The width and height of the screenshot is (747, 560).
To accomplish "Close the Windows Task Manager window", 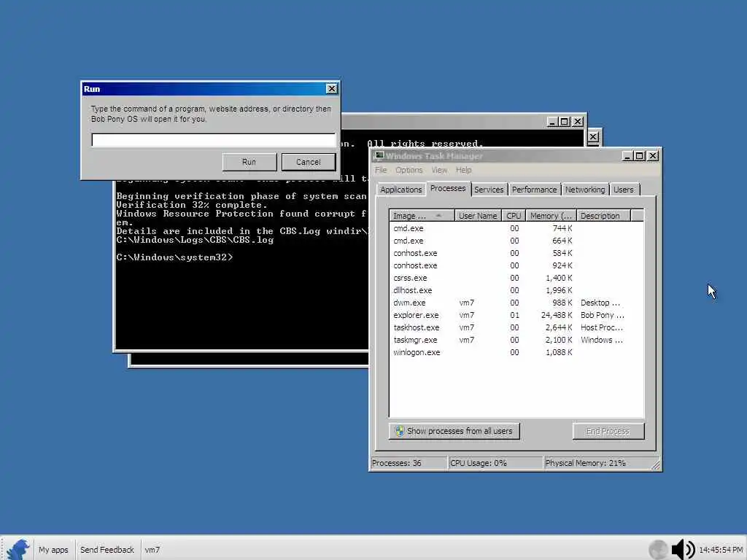I will pyautogui.click(x=653, y=156).
